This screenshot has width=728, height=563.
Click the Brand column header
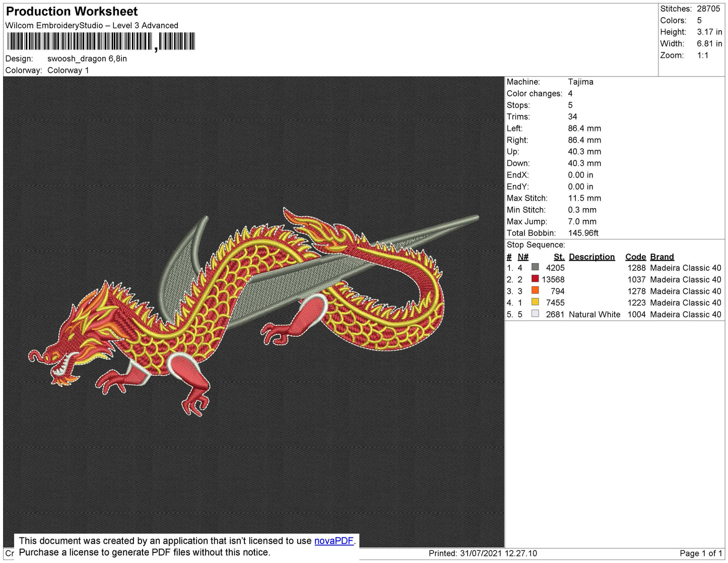(661, 257)
